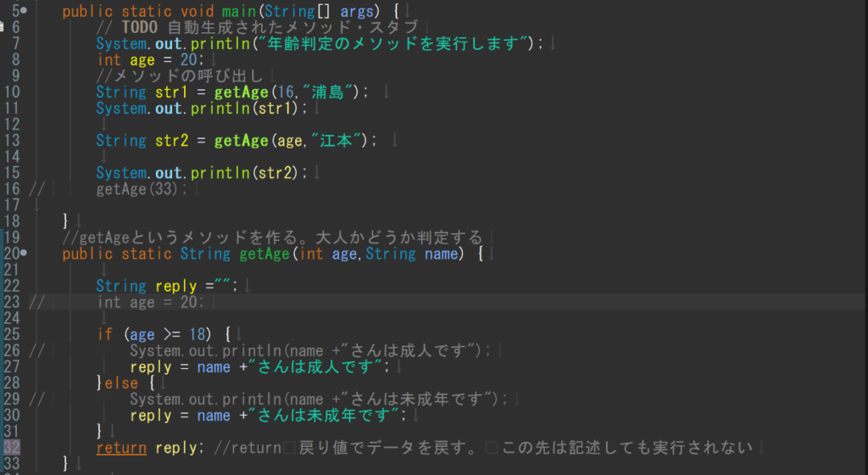Viewport: 868px width, 475px height.
Task: Click the getAge call on the str2 line
Action: click(242, 141)
